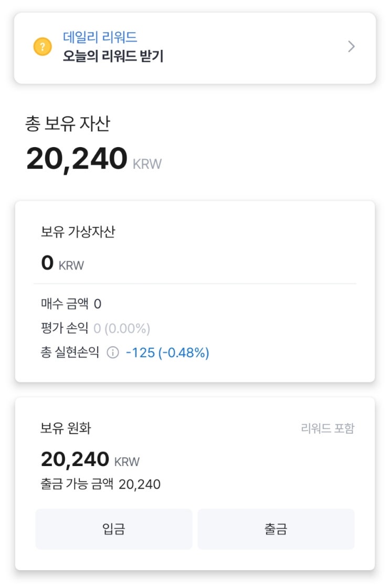Tap 오늘의 리워드 받기 text

point(113,56)
